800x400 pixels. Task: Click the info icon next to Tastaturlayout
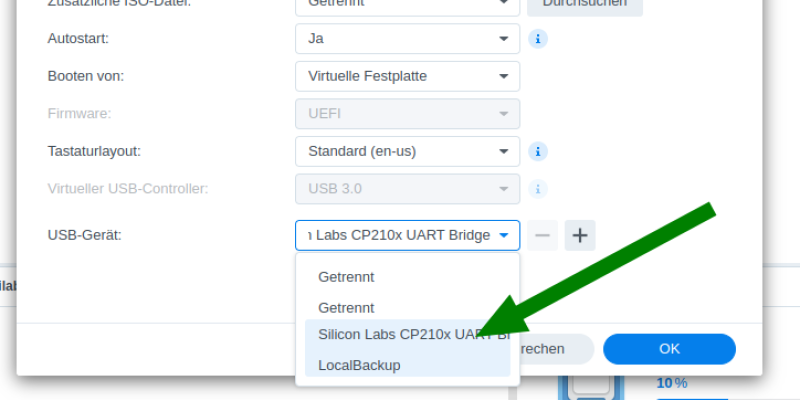(538, 152)
